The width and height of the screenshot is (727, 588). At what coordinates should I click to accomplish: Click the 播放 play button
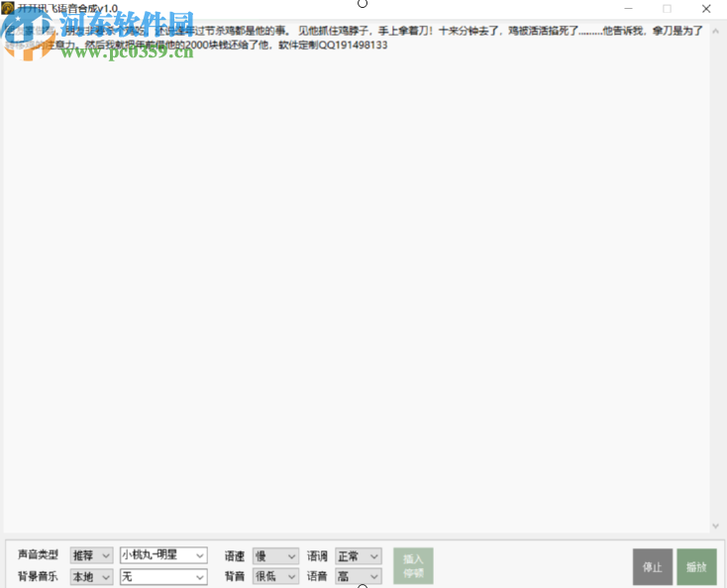click(x=696, y=566)
